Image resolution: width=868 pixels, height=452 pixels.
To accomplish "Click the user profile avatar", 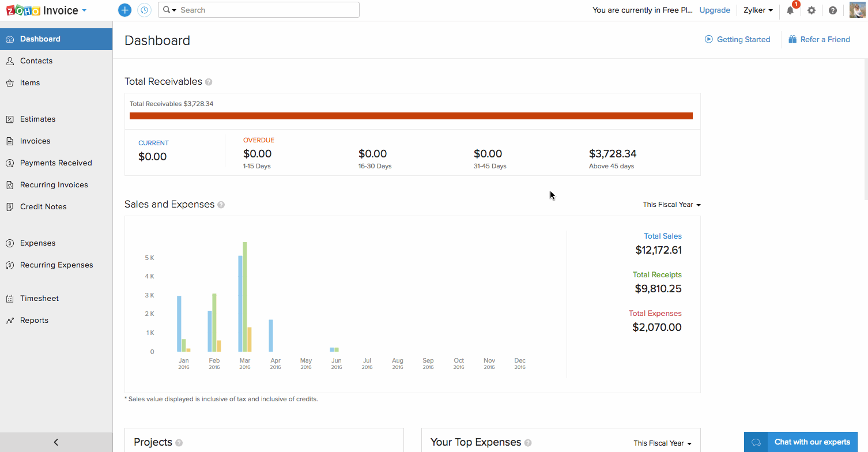I will 857,10.
